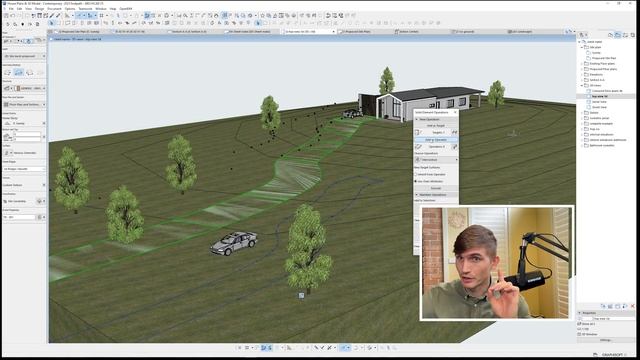The width and height of the screenshot is (640, 360).
Task: Open the View Map icon in Navigator
Action: click(618, 35)
